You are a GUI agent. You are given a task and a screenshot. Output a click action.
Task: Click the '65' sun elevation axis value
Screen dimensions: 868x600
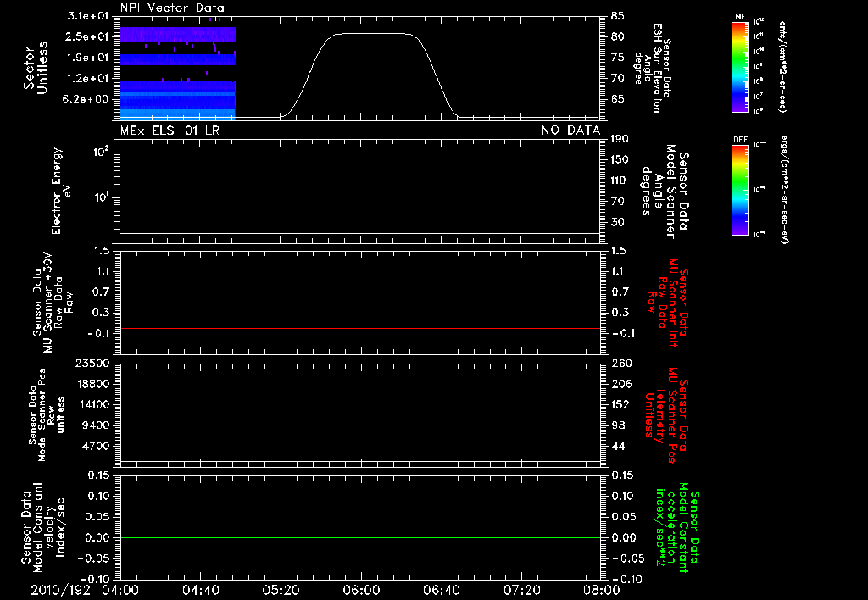(617, 99)
